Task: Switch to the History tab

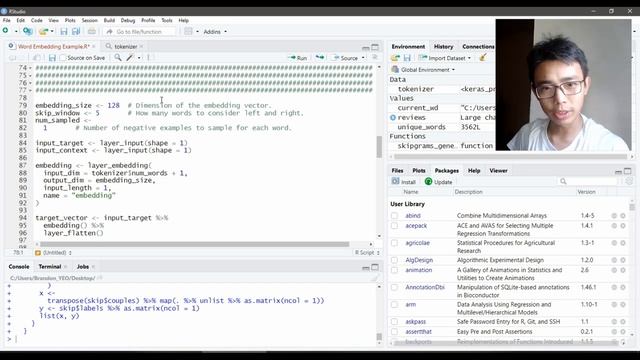Action: point(443,47)
